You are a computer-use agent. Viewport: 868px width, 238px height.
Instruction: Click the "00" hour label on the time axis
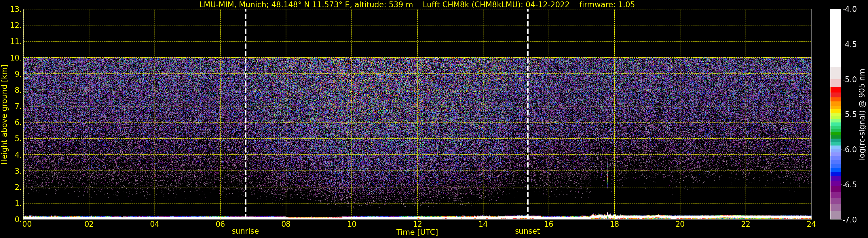click(27, 224)
